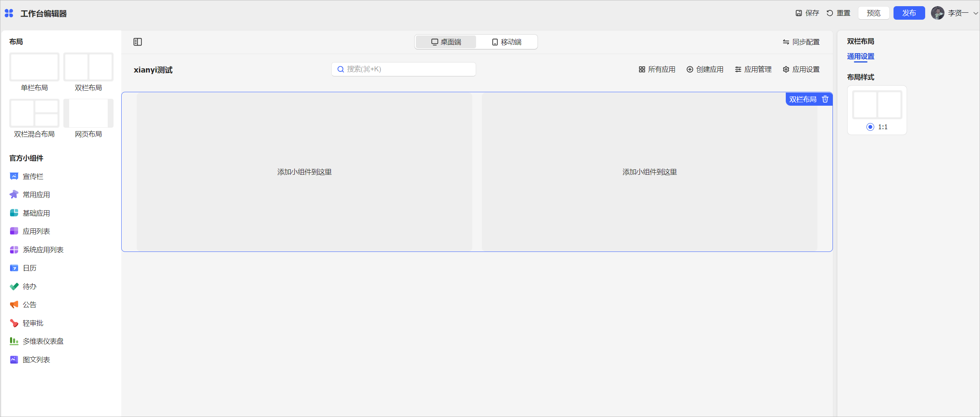The image size is (980, 417).
Task: Delete the 双栏布局 block via trash icon
Action: [825, 99]
